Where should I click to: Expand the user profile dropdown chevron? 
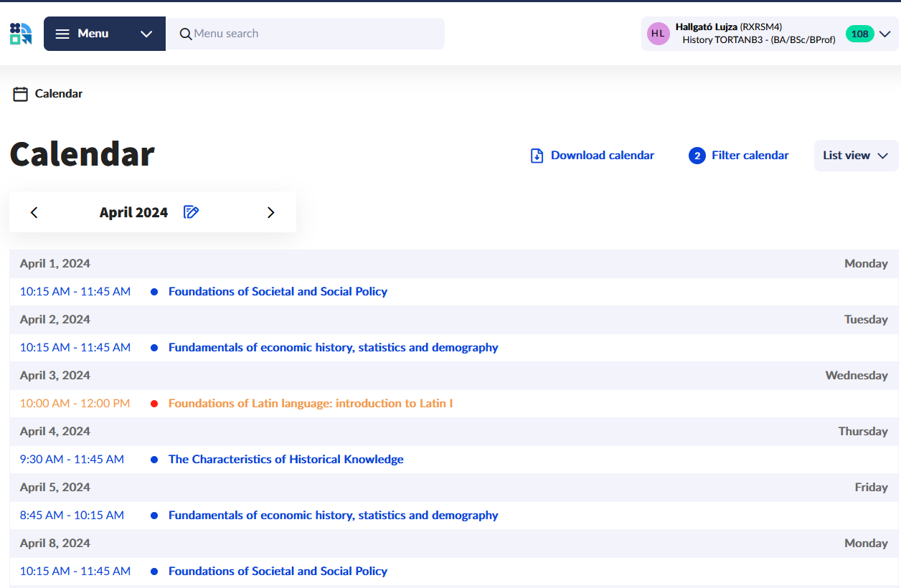tap(885, 34)
